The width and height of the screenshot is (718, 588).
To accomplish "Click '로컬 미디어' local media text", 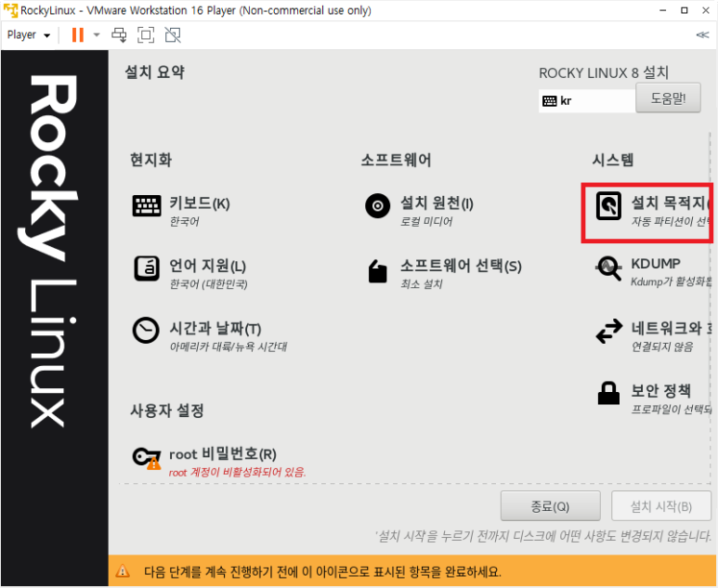I will [426, 221].
